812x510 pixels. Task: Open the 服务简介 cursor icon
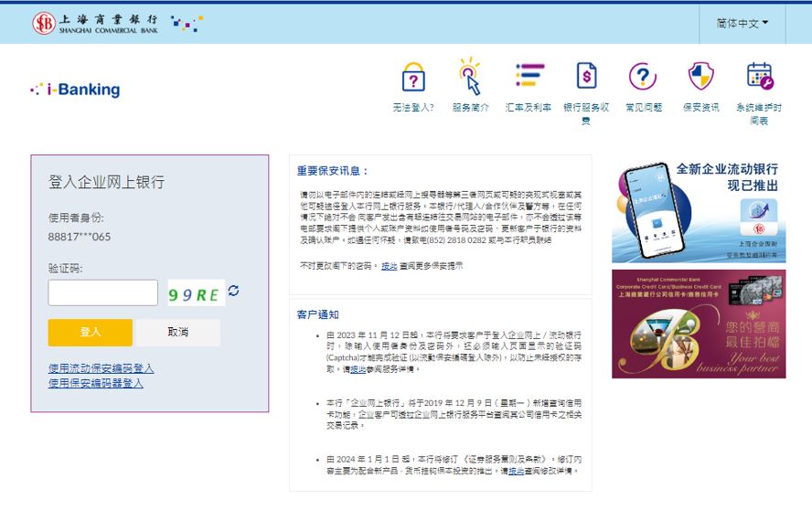tap(470, 77)
